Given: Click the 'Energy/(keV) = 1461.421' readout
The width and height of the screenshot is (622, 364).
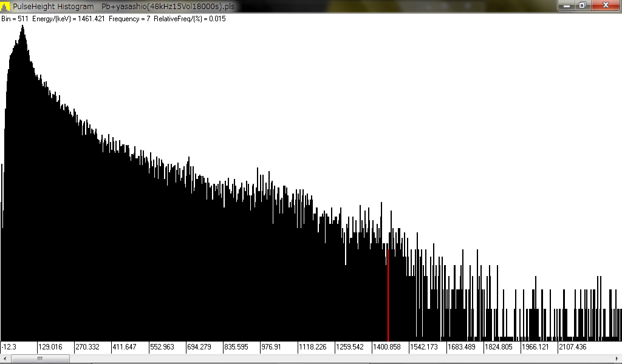Looking at the screenshot, I should pyautogui.click(x=67, y=19).
